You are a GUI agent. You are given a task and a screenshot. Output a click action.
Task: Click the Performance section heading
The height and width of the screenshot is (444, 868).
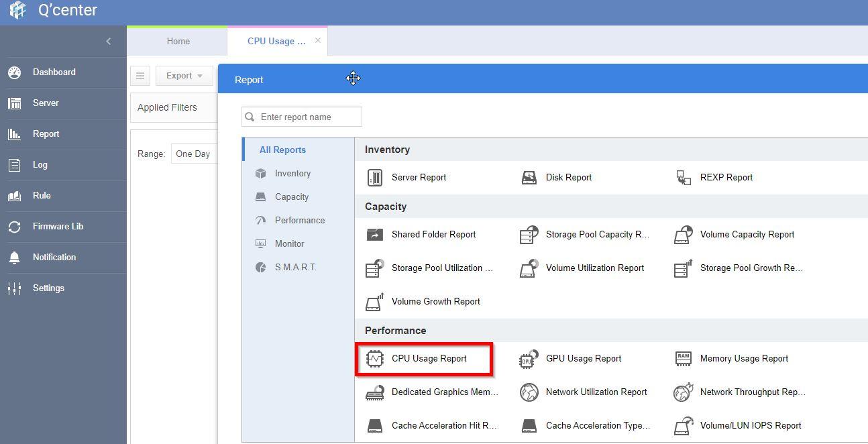pyautogui.click(x=395, y=331)
